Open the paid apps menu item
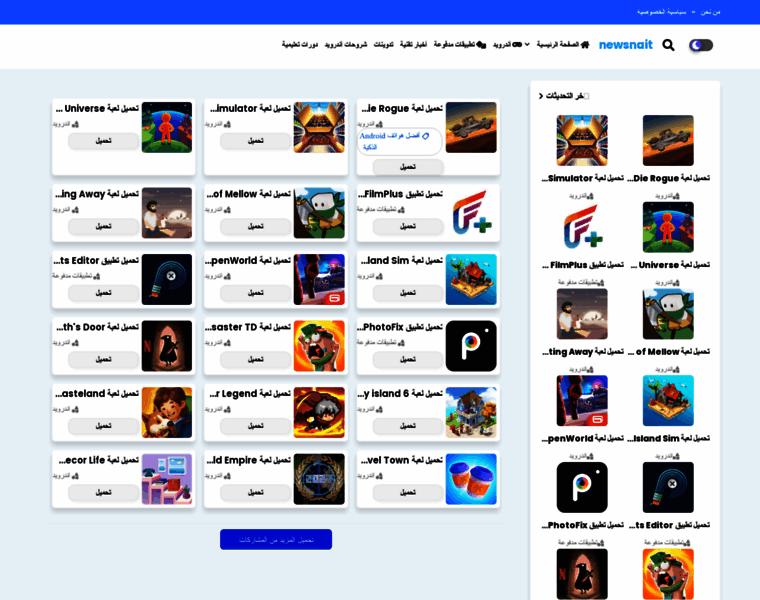 point(459,45)
